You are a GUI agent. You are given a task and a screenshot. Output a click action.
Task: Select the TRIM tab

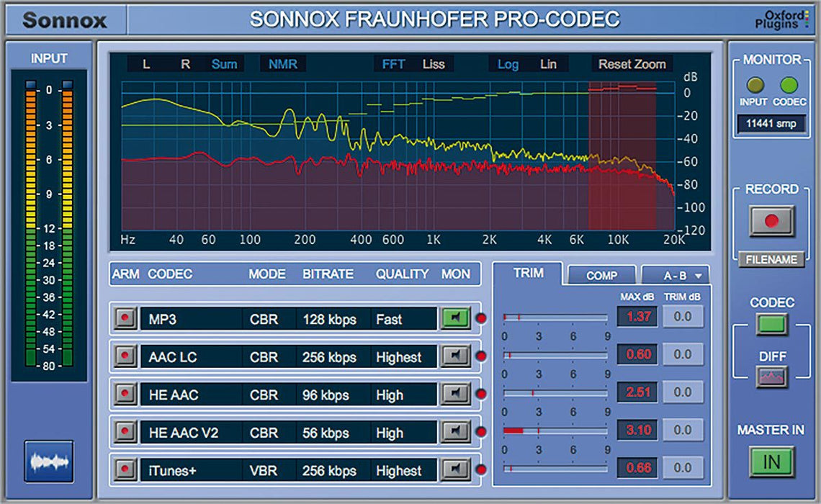(528, 272)
